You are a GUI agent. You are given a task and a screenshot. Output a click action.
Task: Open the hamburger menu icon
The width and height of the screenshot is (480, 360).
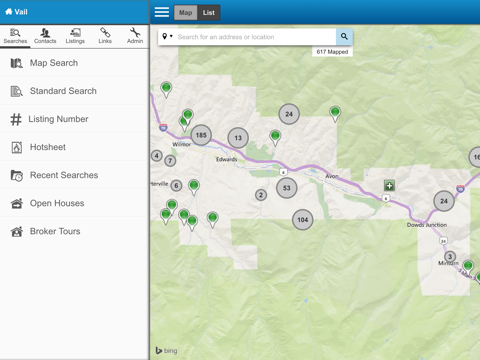pos(162,12)
